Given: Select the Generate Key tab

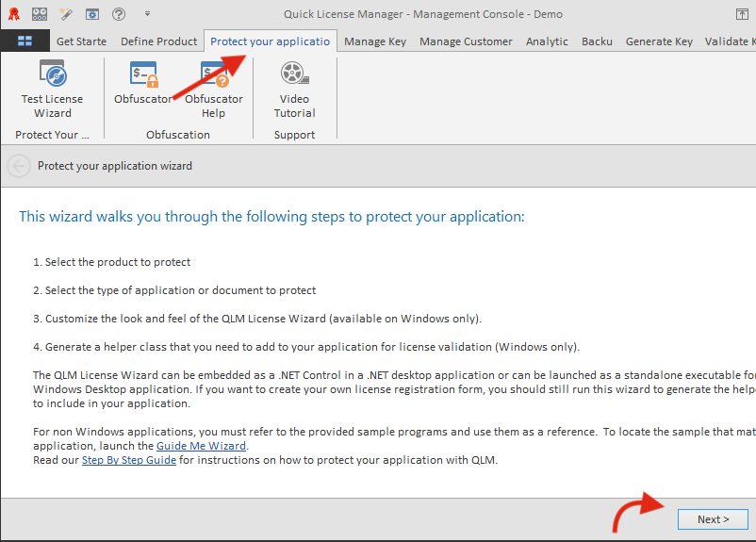Looking at the screenshot, I should 659,41.
